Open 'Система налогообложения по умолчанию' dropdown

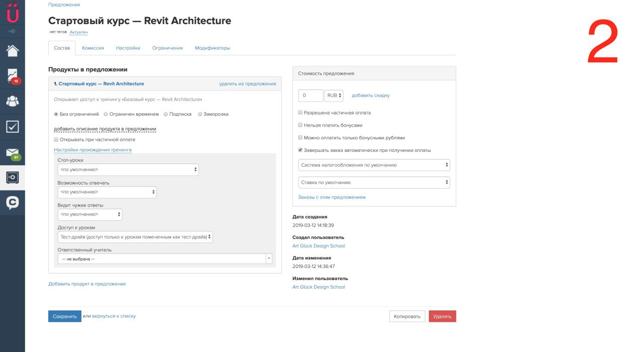tap(374, 165)
